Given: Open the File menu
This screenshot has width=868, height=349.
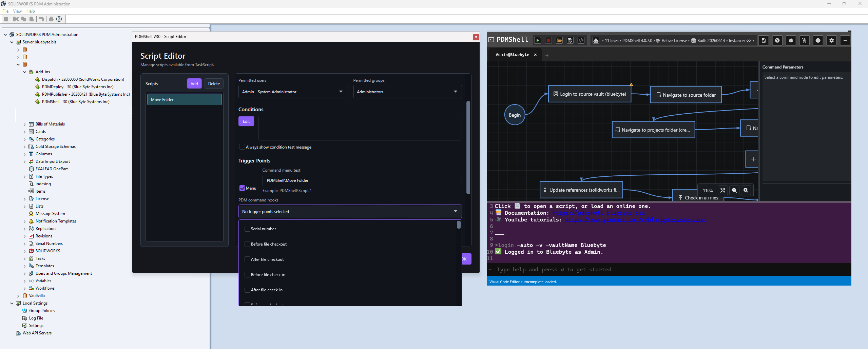Looking at the screenshot, I should pos(5,11).
